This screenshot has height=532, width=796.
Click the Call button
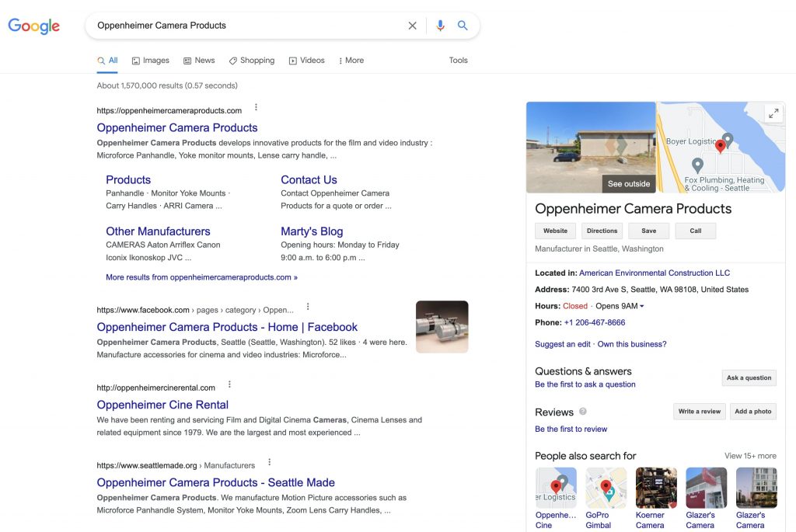[696, 231]
